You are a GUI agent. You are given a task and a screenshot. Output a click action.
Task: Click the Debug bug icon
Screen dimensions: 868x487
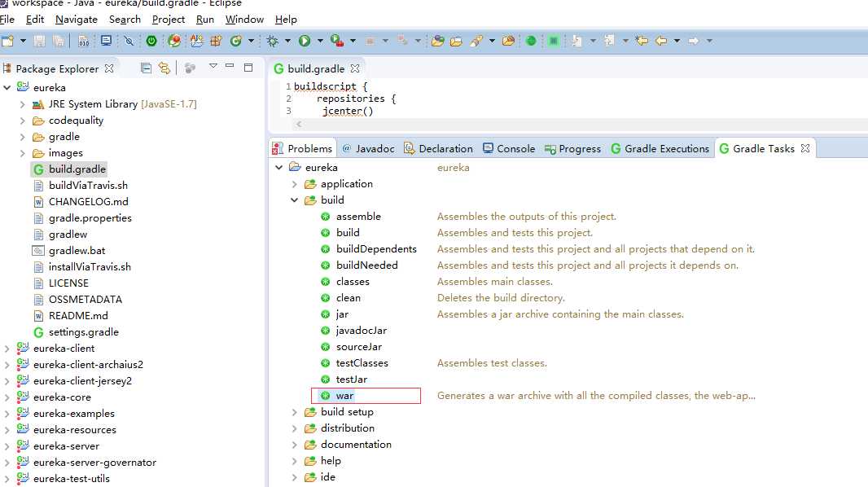[x=272, y=41]
